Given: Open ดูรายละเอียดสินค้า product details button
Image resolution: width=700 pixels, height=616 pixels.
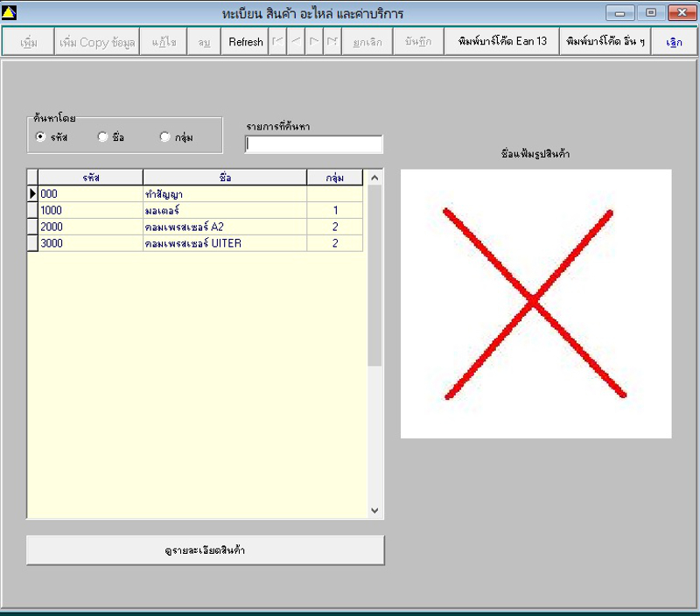Looking at the screenshot, I should (x=206, y=550).
